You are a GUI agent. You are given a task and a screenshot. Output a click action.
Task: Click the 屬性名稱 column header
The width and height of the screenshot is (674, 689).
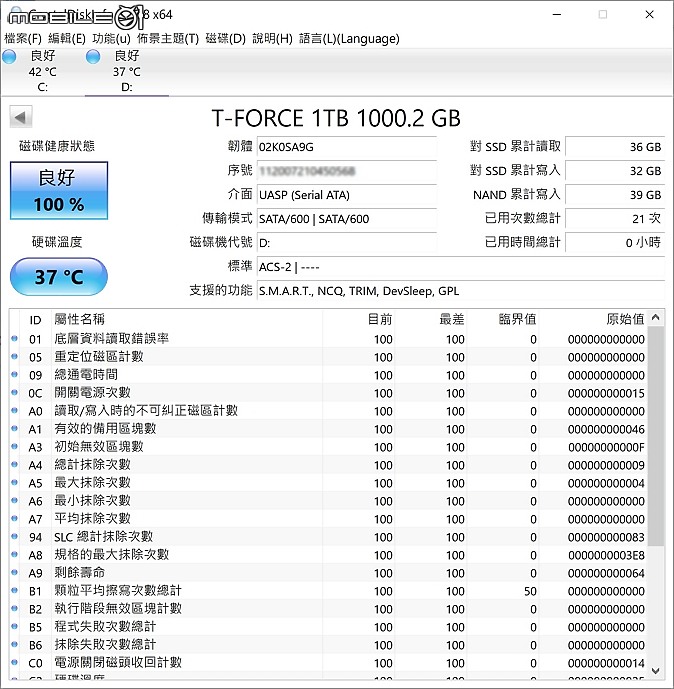[x=187, y=319]
